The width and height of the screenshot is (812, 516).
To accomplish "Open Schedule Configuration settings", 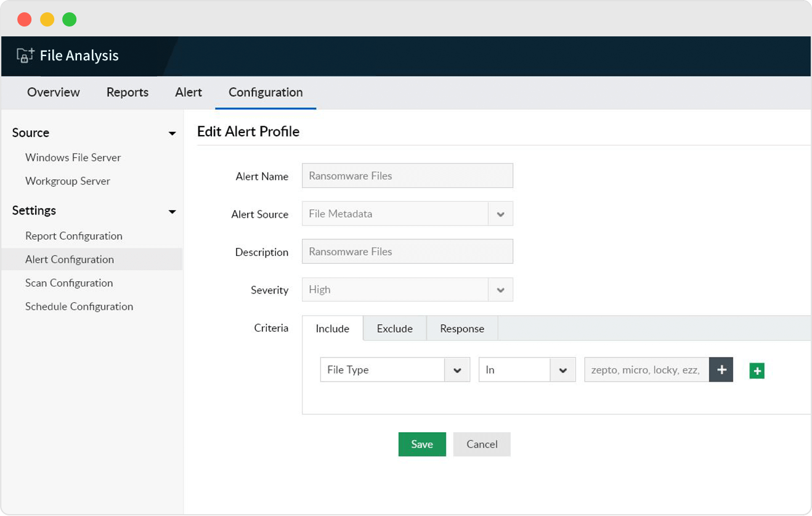I will 79,306.
